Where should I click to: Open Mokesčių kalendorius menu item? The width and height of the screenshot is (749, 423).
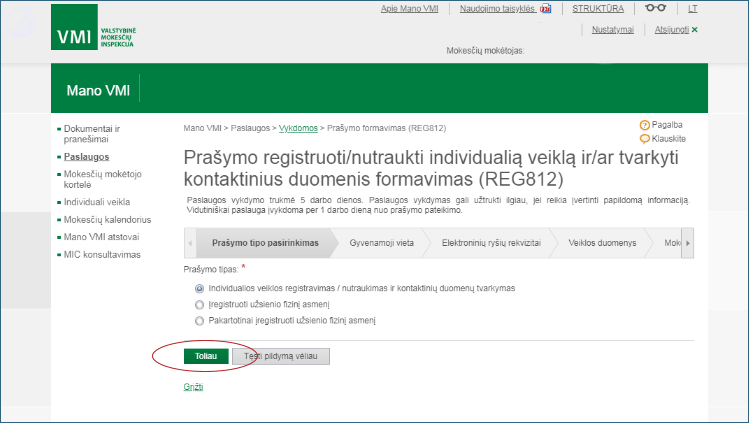click(x=107, y=220)
